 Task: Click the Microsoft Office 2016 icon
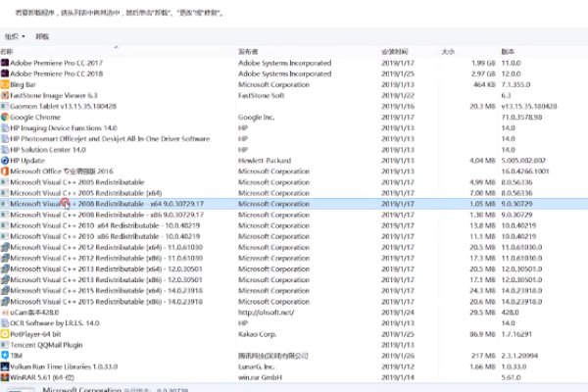click(x=5, y=171)
